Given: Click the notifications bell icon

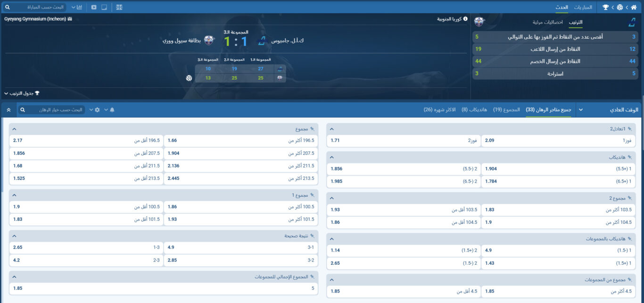Looking at the screenshot, I should pos(112,110).
